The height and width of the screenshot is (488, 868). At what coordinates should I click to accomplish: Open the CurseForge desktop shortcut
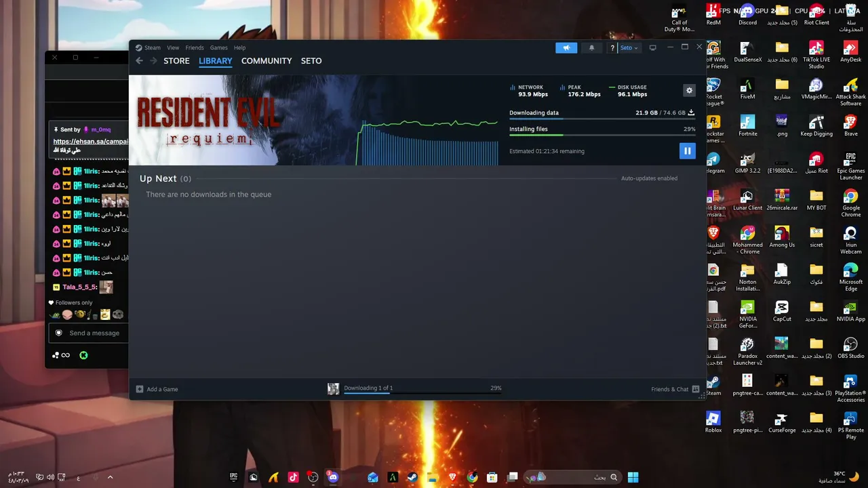pyautogui.click(x=782, y=422)
